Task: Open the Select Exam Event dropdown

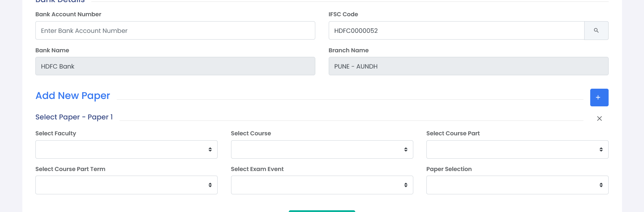Action: [x=322, y=185]
